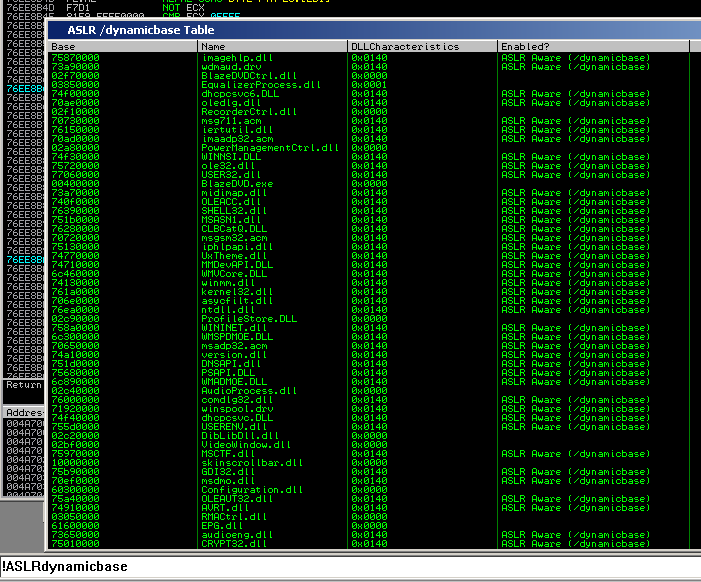Select the PowerManagementCtrl.dll row
This screenshot has width=701, height=582.
256,147
